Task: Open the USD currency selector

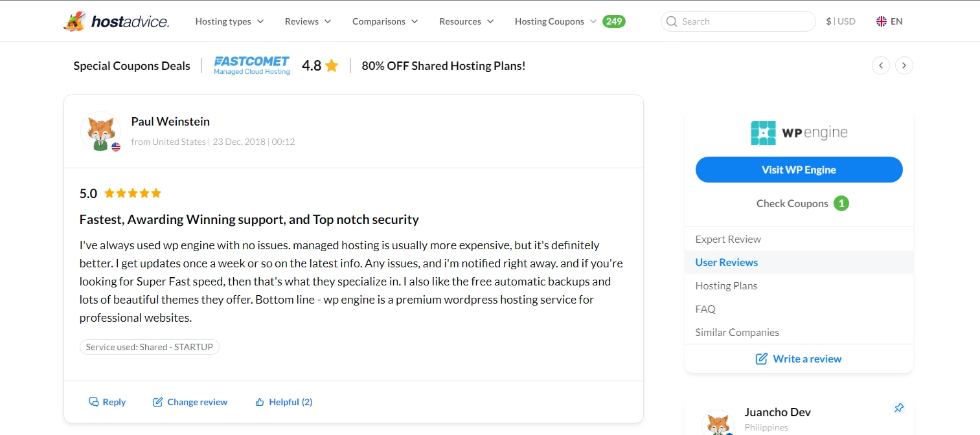Action: coord(841,21)
